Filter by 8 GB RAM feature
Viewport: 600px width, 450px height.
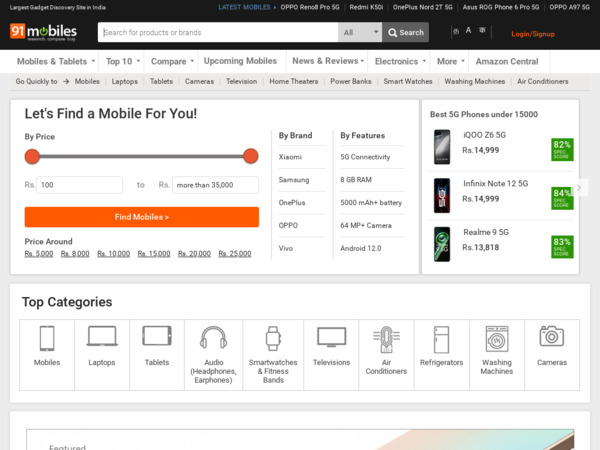tap(356, 180)
